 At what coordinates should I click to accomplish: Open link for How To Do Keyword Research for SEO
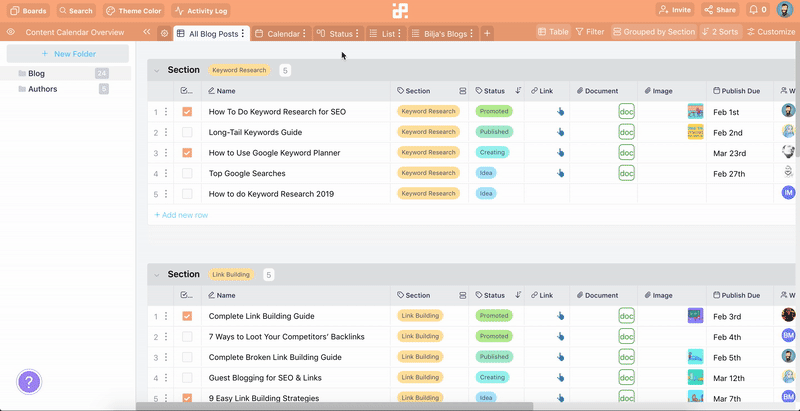[x=560, y=112]
